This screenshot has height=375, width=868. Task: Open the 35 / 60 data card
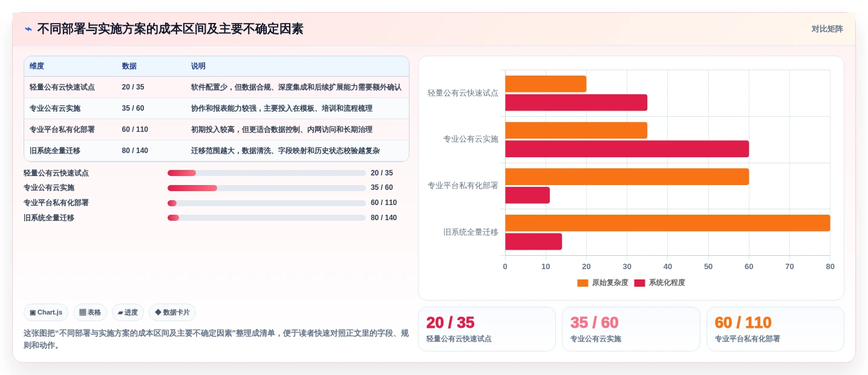[631, 329]
